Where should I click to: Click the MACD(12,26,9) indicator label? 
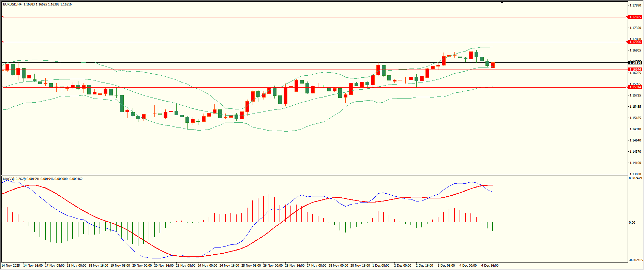tap(14, 179)
